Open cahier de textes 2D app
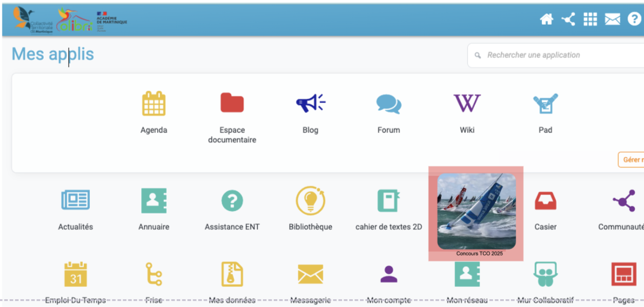The image size is (644, 307). [389, 201]
